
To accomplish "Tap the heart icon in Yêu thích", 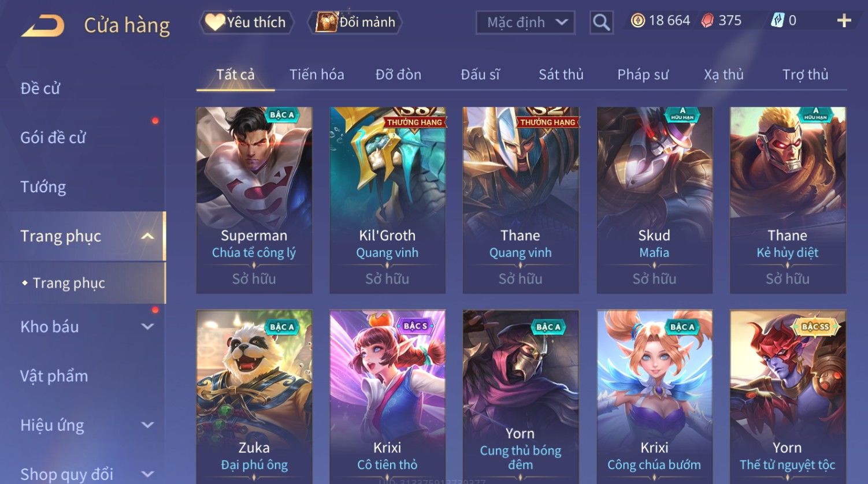I will [x=214, y=22].
